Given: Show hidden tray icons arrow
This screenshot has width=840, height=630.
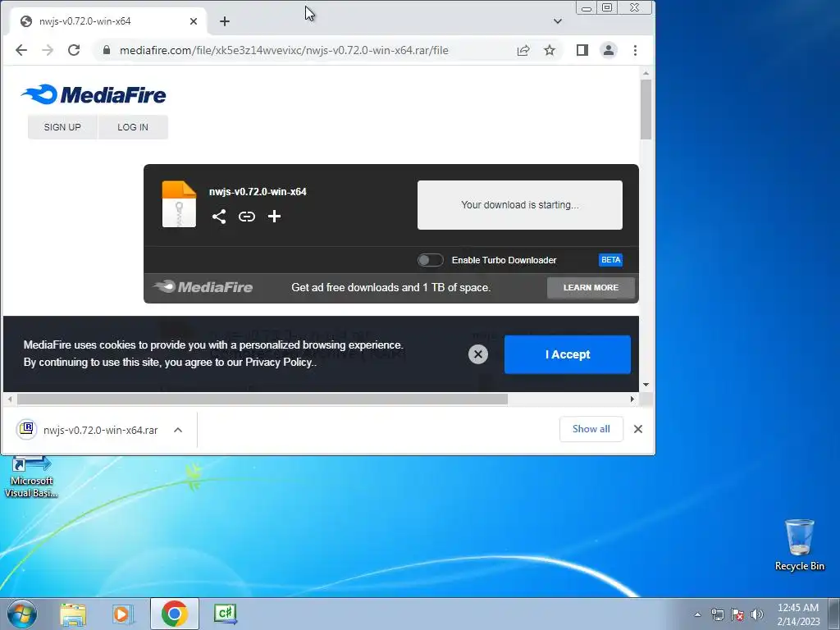Looking at the screenshot, I should point(697,614).
